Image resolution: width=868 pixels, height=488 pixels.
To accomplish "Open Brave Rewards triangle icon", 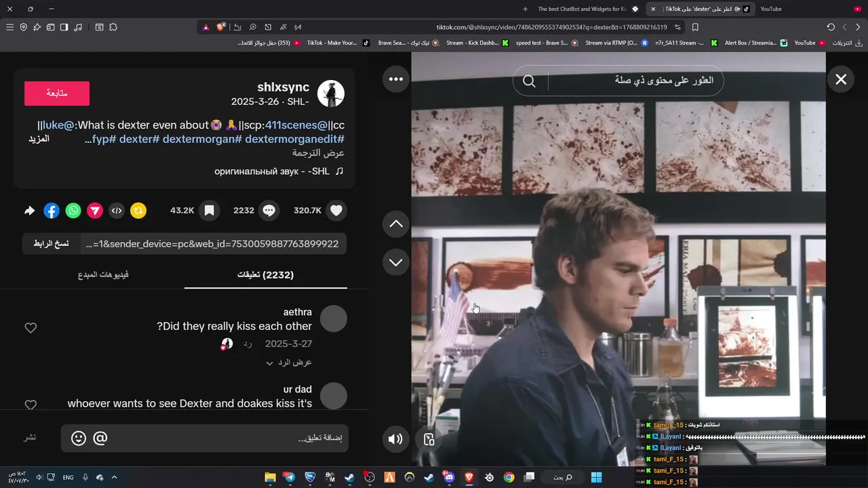I will pyautogui.click(x=205, y=27).
